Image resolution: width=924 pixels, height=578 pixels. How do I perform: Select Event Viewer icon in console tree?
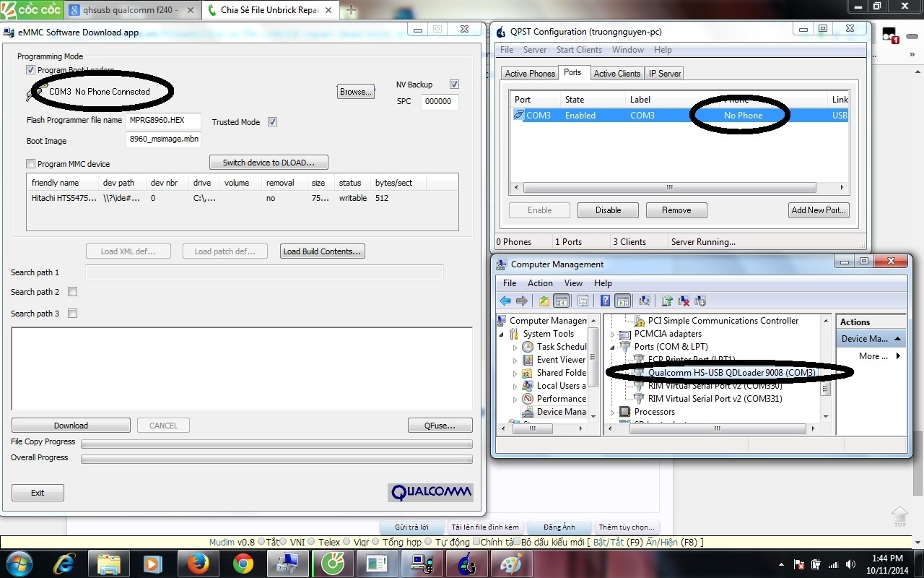(x=528, y=360)
